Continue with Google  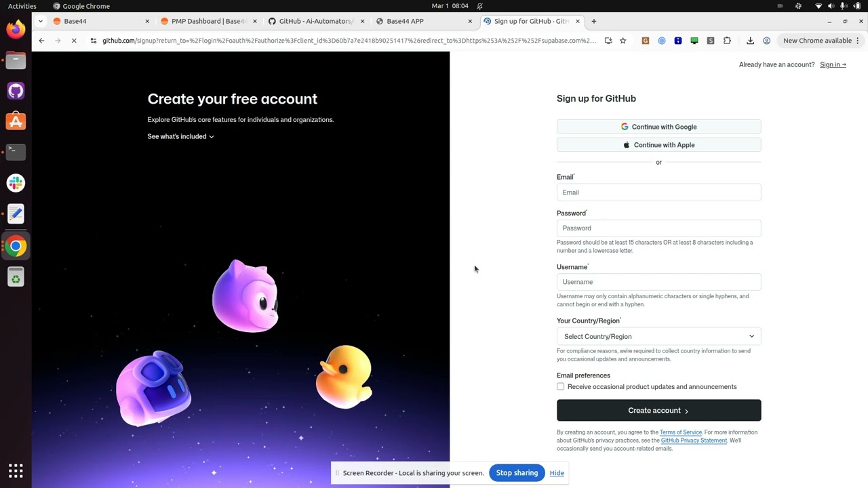point(658,127)
